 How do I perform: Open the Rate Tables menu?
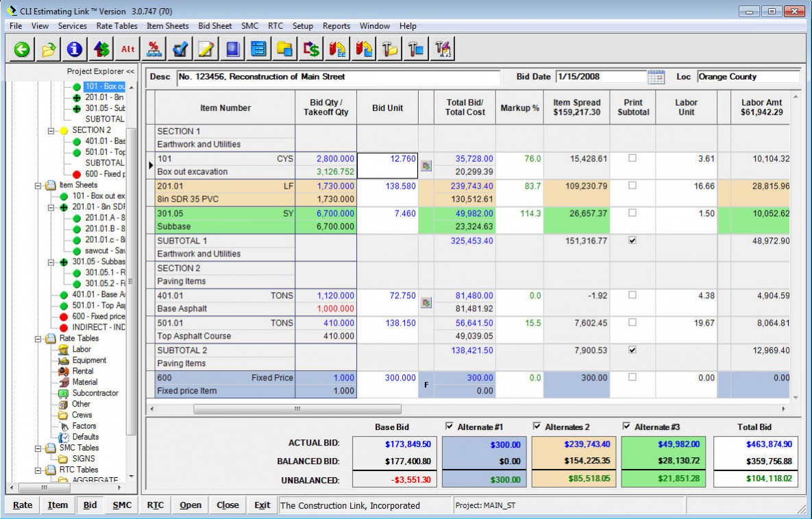tap(117, 26)
